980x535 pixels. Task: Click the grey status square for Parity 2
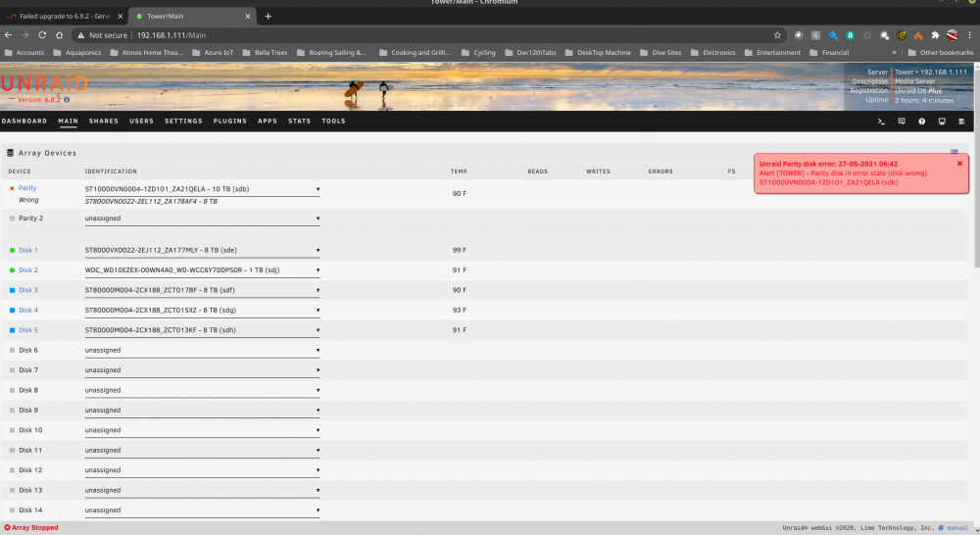(x=12, y=219)
